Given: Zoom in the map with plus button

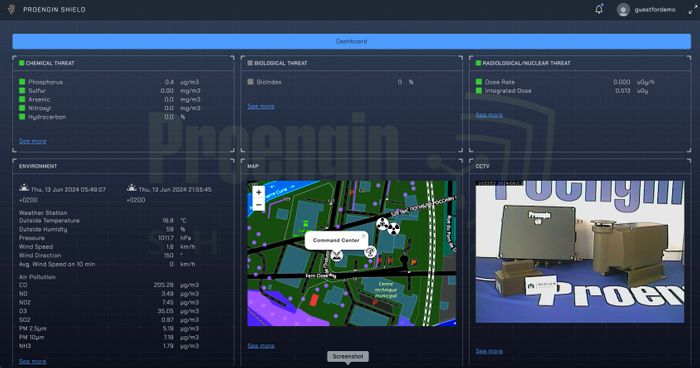Looking at the screenshot, I should (258, 192).
